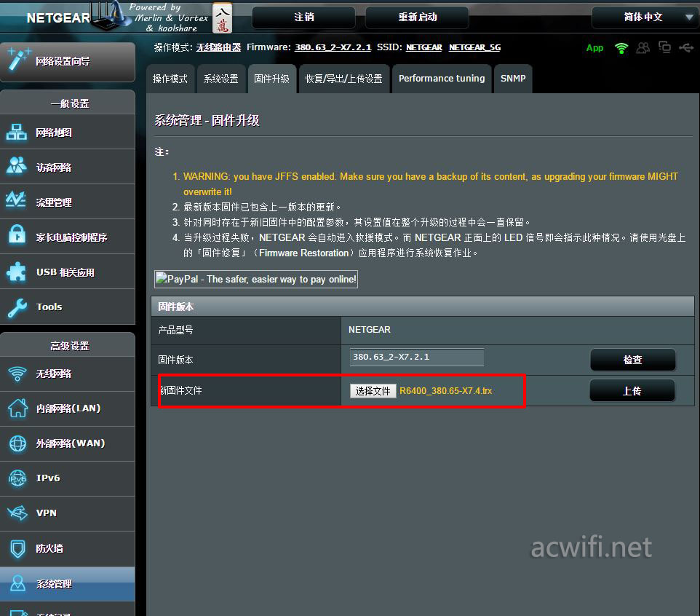This screenshot has width=700, height=616.
Task: Click the 选择文件 choose file button
Action: [373, 391]
